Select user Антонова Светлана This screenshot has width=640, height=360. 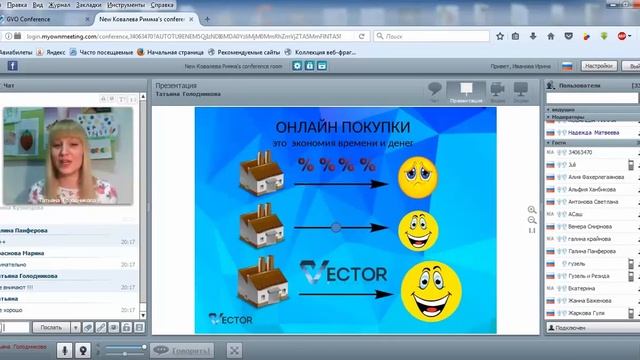click(x=592, y=202)
